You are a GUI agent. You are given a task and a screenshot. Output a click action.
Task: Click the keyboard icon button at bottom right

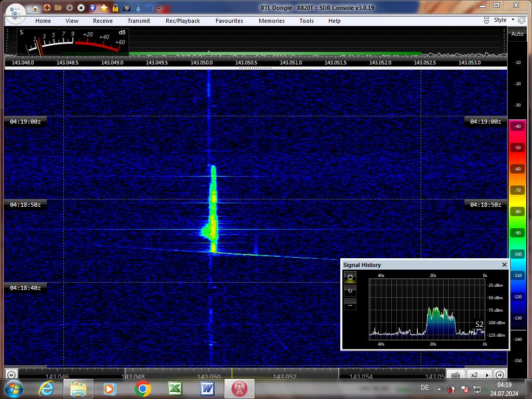456,375
